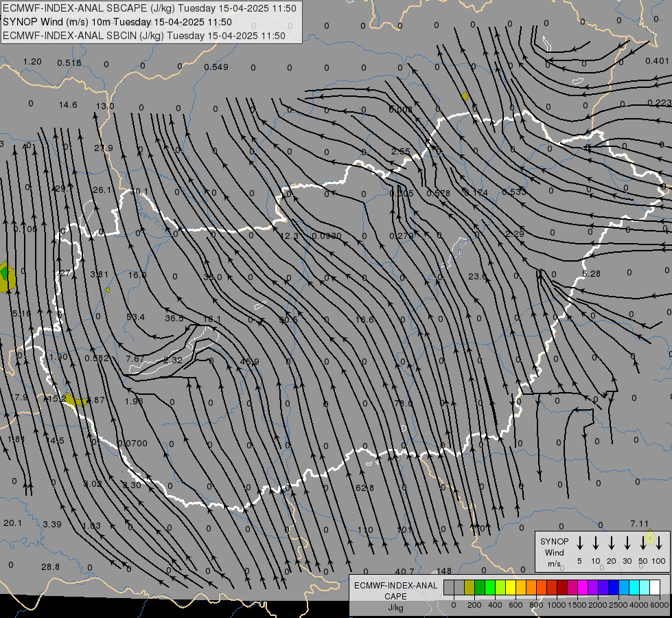The height and width of the screenshot is (618, 672).
Task: Click the 5 m/s wind arrow in legend
Action: click(x=580, y=543)
